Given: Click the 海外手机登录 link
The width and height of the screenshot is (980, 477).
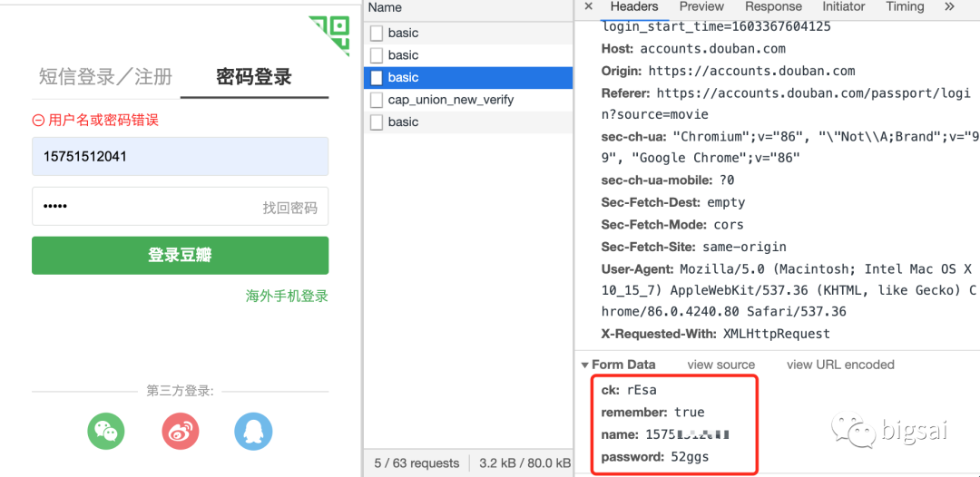Looking at the screenshot, I should tap(287, 296).
